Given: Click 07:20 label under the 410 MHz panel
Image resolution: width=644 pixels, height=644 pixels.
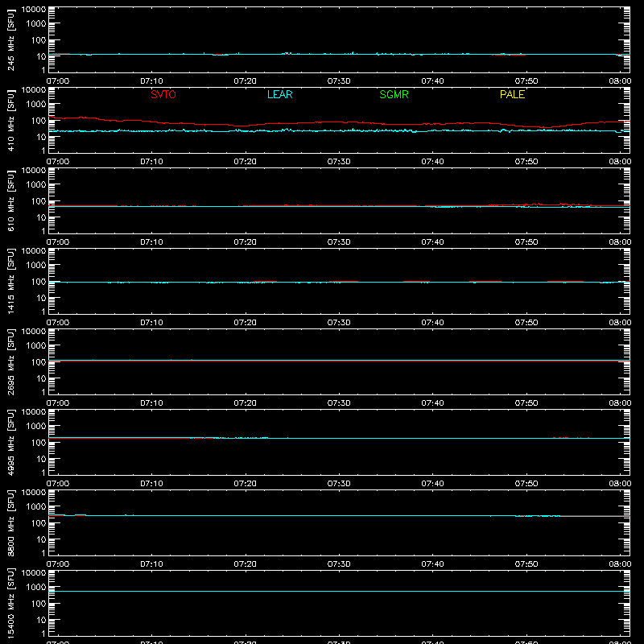Looking at the screenshot, I should coord(246,162).
